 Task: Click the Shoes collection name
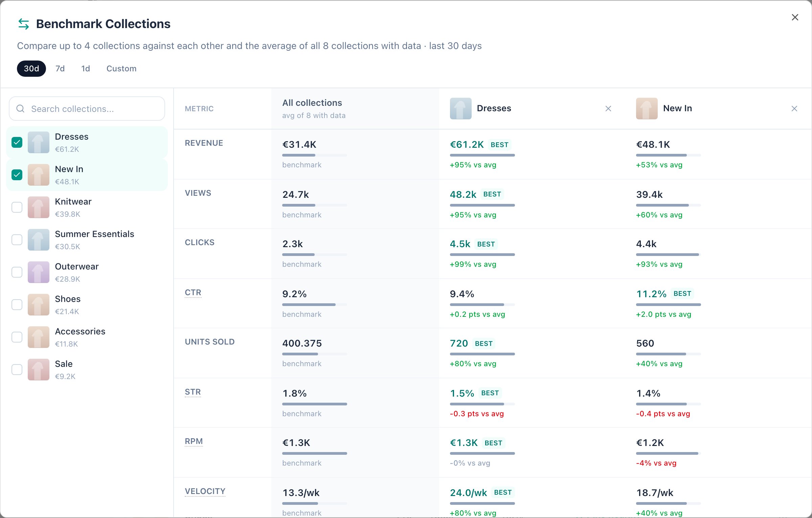click(68, 299)
